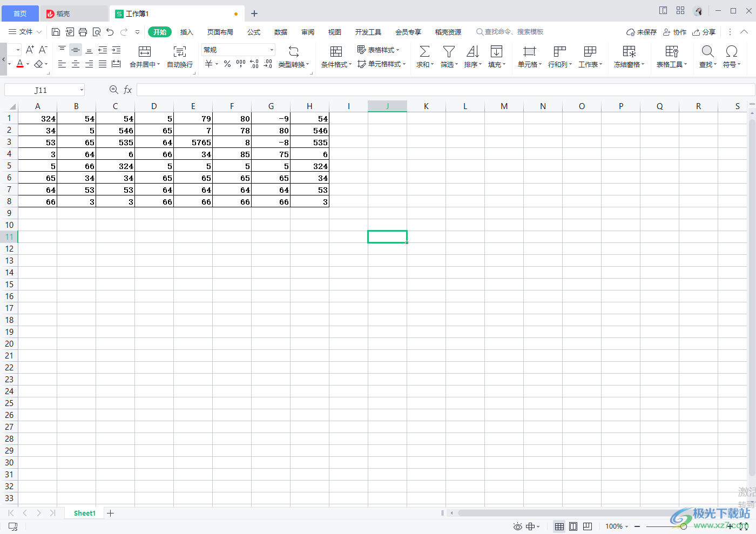Click the Sort (排序) icon
756x534 pixels.
(473, 51)
